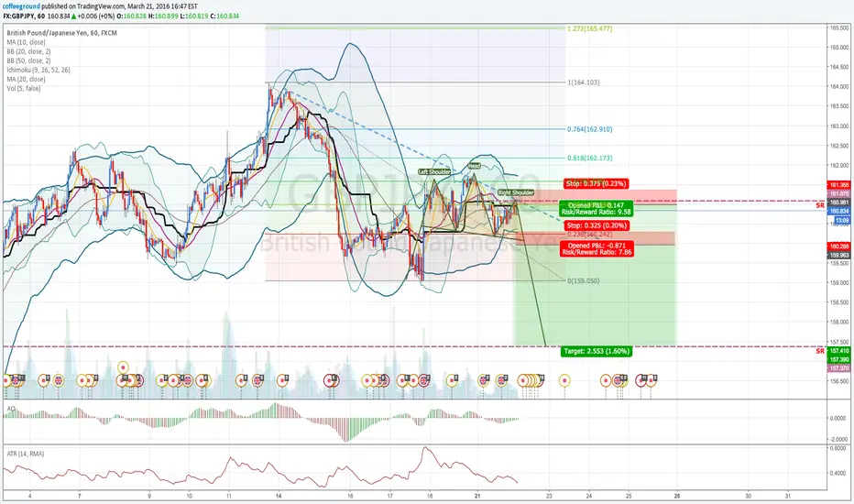Click the dark 159.963 price tag

838,255
